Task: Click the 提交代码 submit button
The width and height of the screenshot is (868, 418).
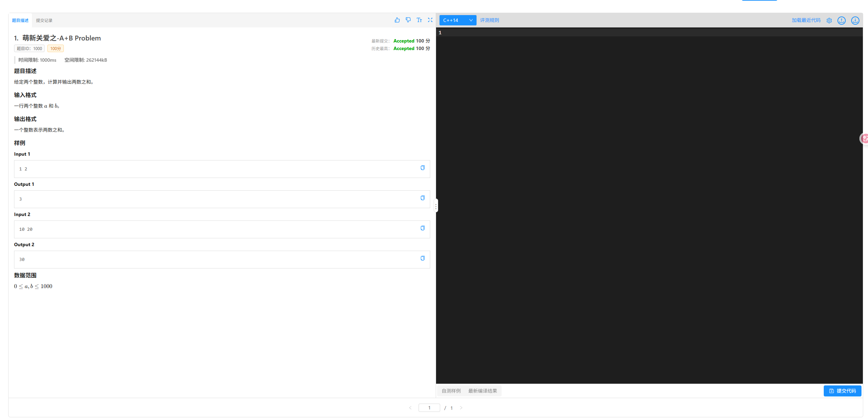Action: [842, 391]
